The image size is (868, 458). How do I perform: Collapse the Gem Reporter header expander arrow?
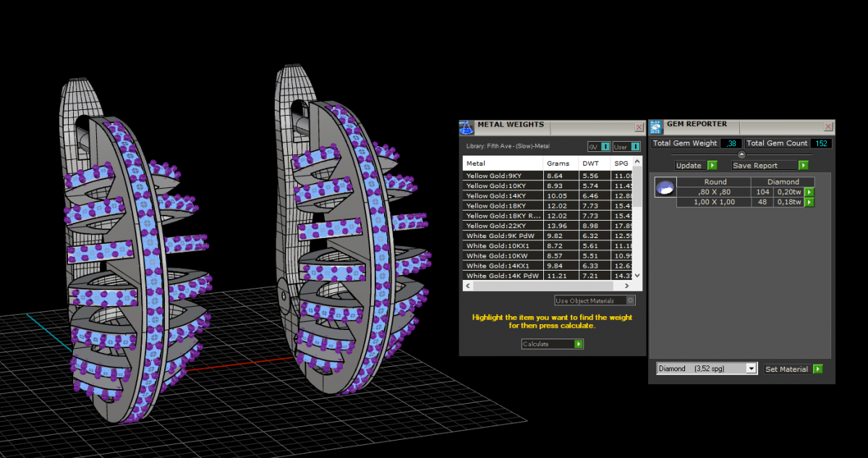[x=741, y=154]
